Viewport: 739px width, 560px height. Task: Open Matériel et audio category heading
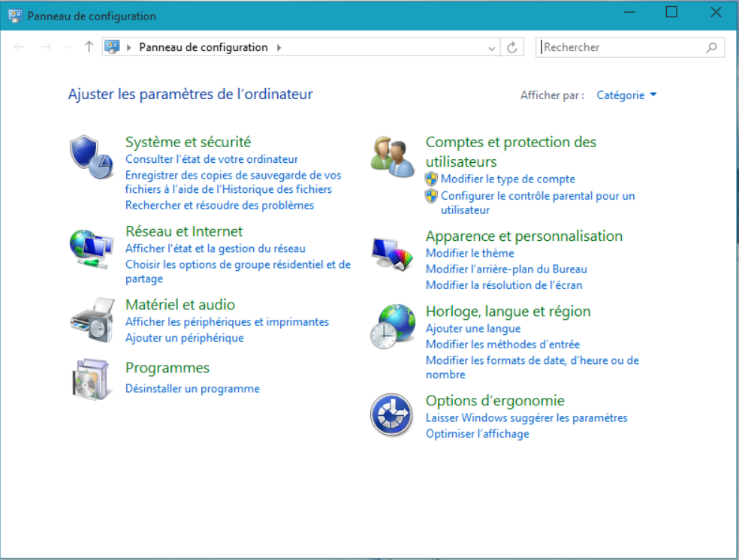180,305
